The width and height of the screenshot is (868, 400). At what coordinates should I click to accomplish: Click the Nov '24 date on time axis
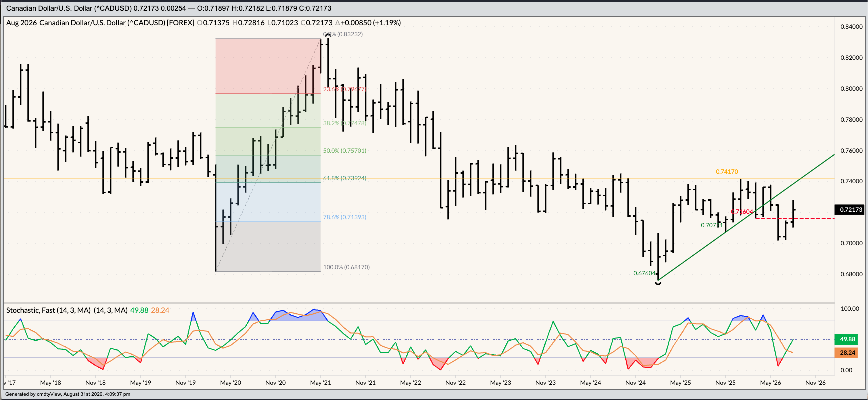pyautogui.click(x=635, y=383)
